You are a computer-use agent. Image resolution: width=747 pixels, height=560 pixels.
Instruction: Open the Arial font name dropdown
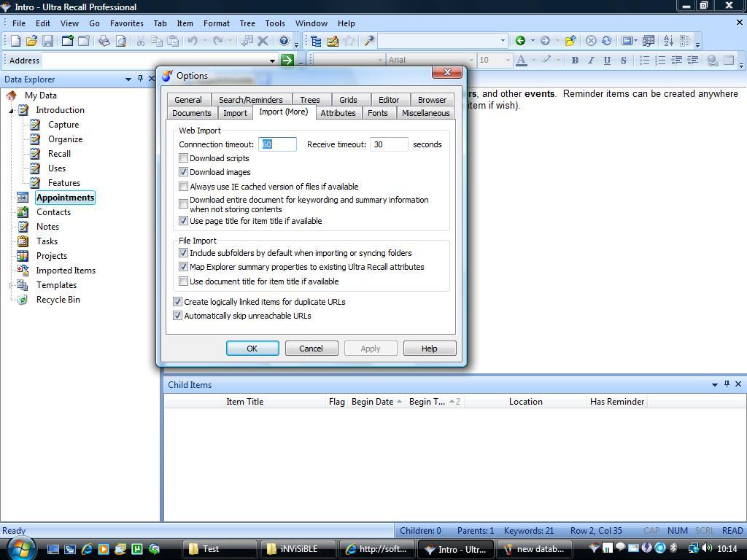[471, 60]
